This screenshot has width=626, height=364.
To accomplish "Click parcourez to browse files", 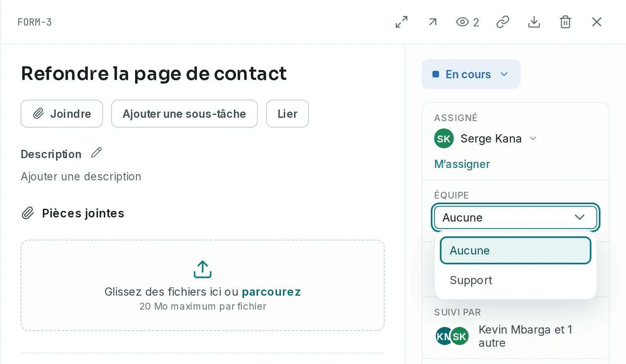I will point(271,292).
